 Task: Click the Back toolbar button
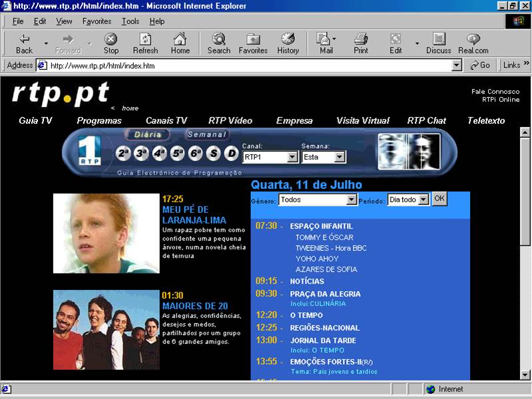24,44
